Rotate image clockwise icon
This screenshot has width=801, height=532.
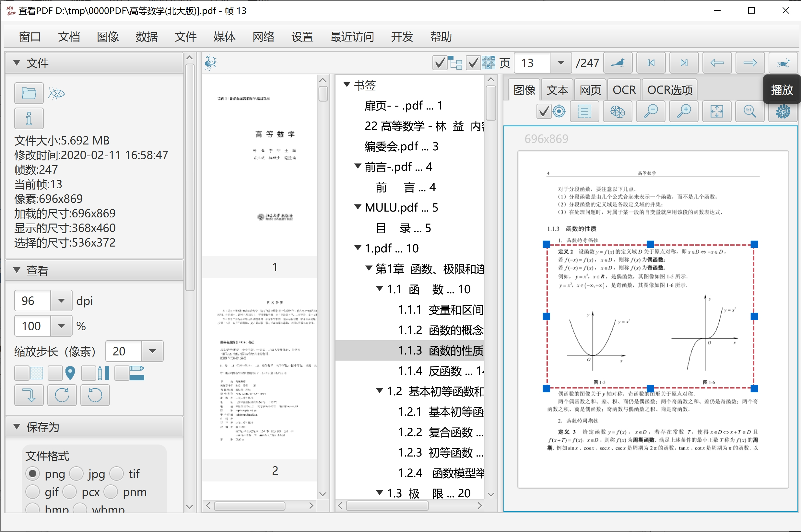(62, 395)
